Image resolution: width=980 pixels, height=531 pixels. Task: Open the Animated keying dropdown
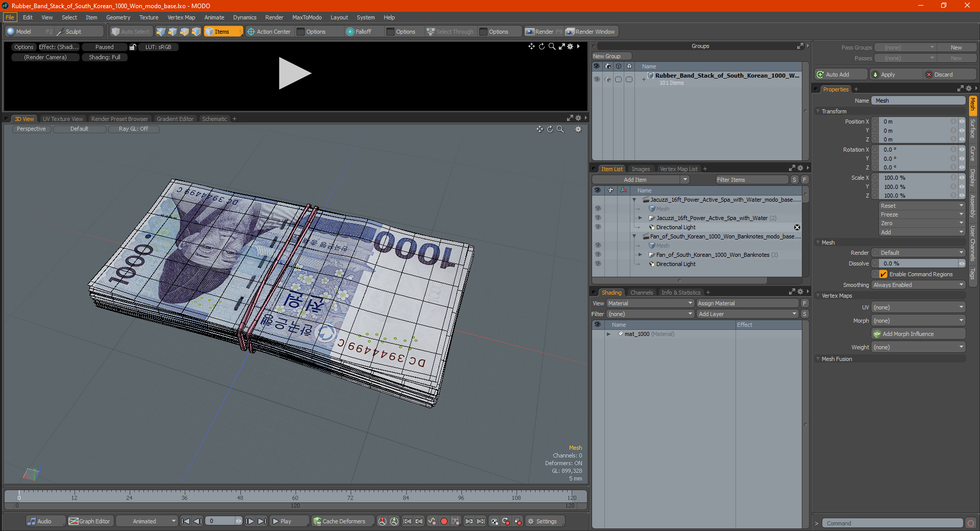coord(147,521)
